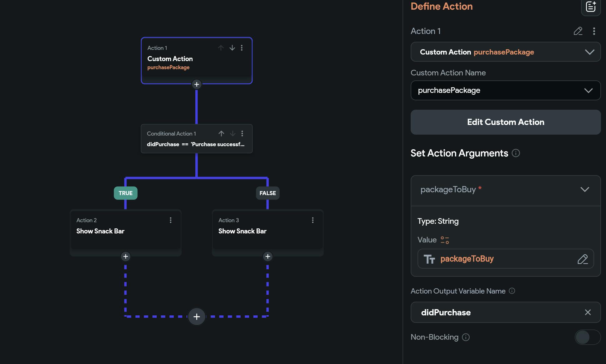Collapse the packageToBuy argument section
606x364 pixels.
click(x=584, y=189)
